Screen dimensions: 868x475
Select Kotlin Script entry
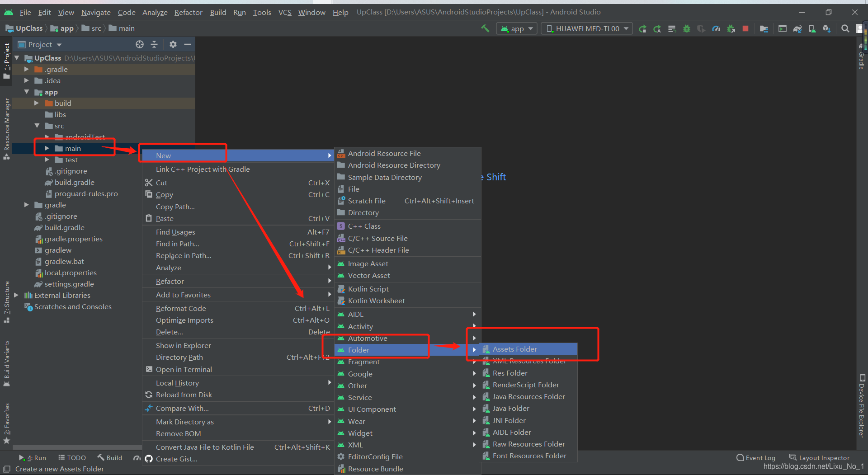[x=408, y=289]
